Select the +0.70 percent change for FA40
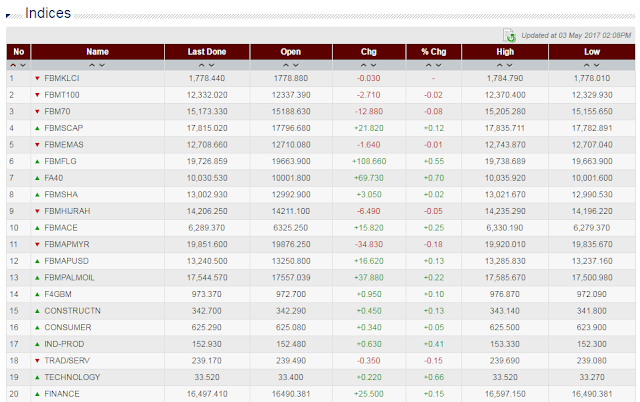Viewport: 640px width, 402px height. point(433,178)
